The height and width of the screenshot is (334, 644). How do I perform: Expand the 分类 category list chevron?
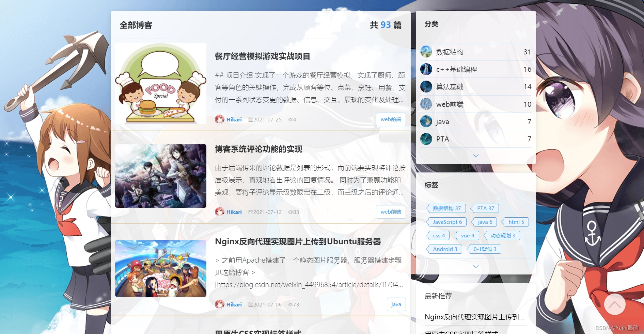tap(476, 156)
